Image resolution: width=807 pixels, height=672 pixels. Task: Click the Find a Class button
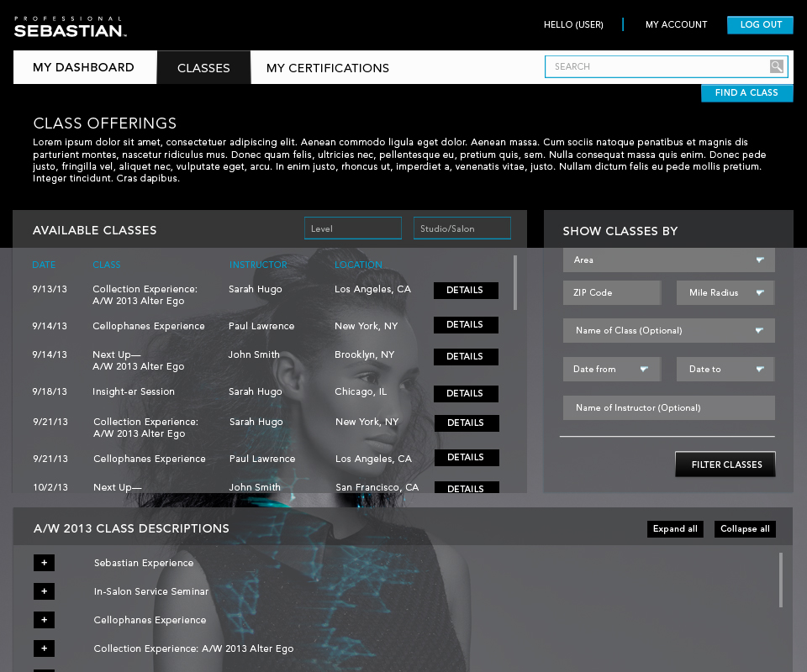click(746, 93)
